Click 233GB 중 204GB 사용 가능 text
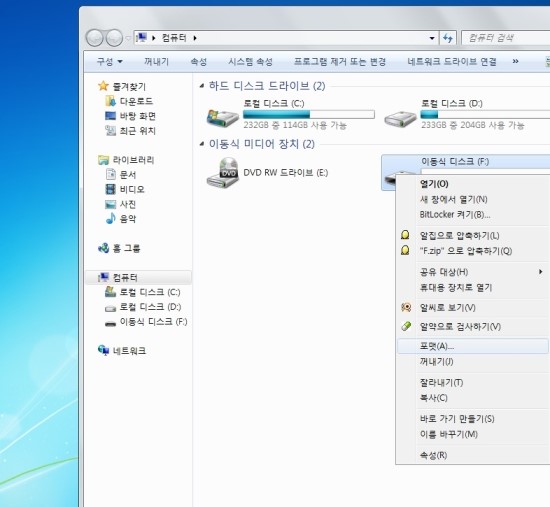This screenshot has height=507, width=550. click(472, 125)
